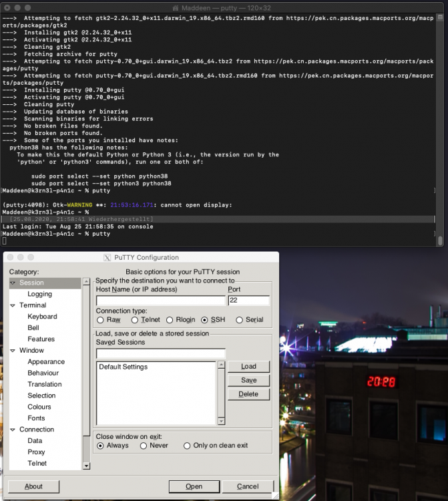
Task: Click the restored-session marker line in Terminal
Action: (x=218, y=219)
